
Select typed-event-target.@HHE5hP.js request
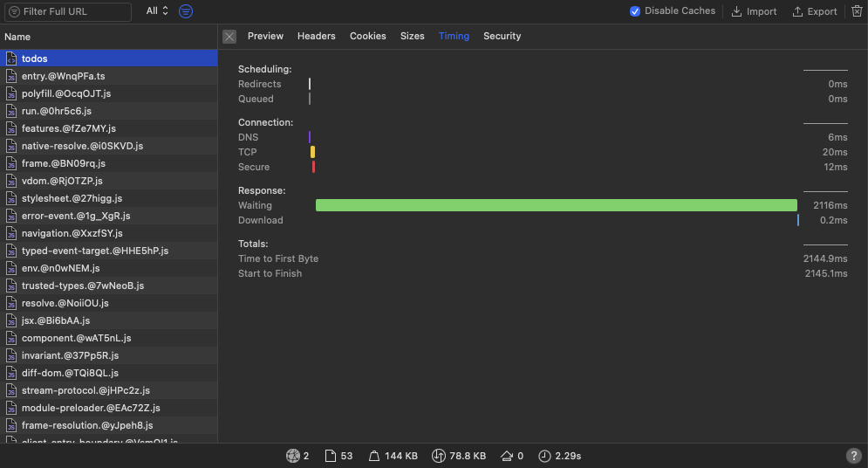pos(108,251)
